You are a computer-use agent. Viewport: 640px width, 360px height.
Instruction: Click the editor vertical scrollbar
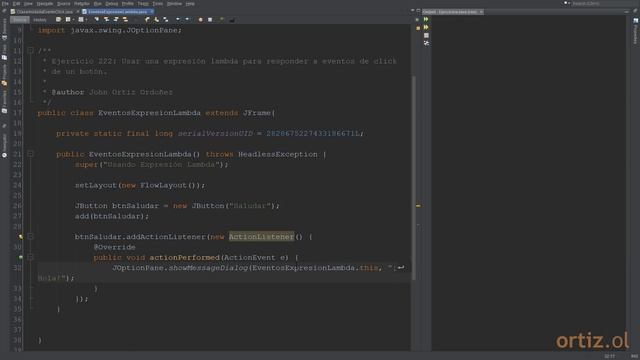click(x=413, y=178)
